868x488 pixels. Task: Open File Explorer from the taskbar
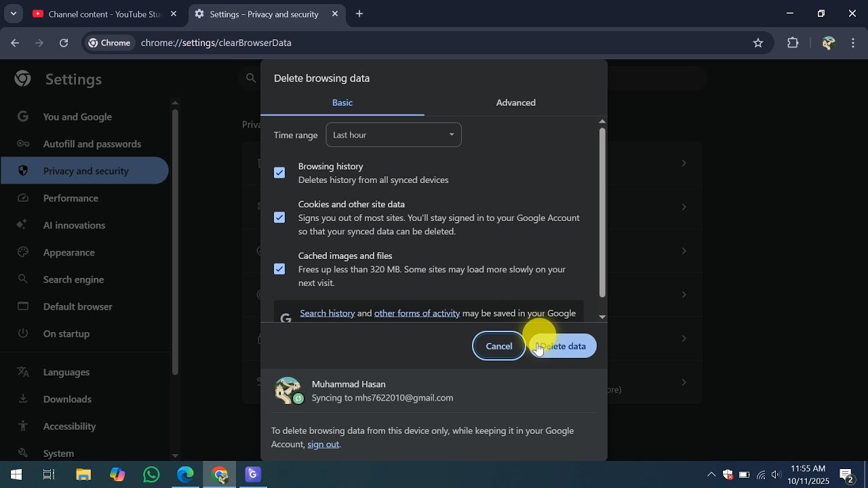[x=83, y=474]
